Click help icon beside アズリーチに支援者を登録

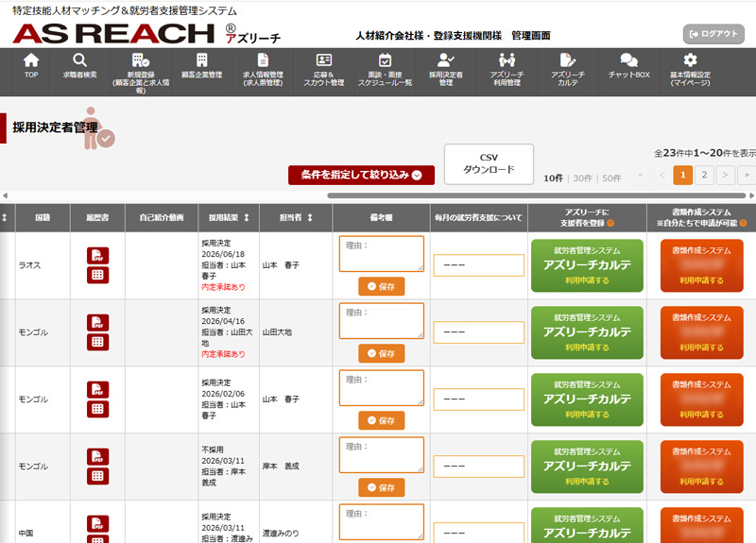click(x=610, y=223)
